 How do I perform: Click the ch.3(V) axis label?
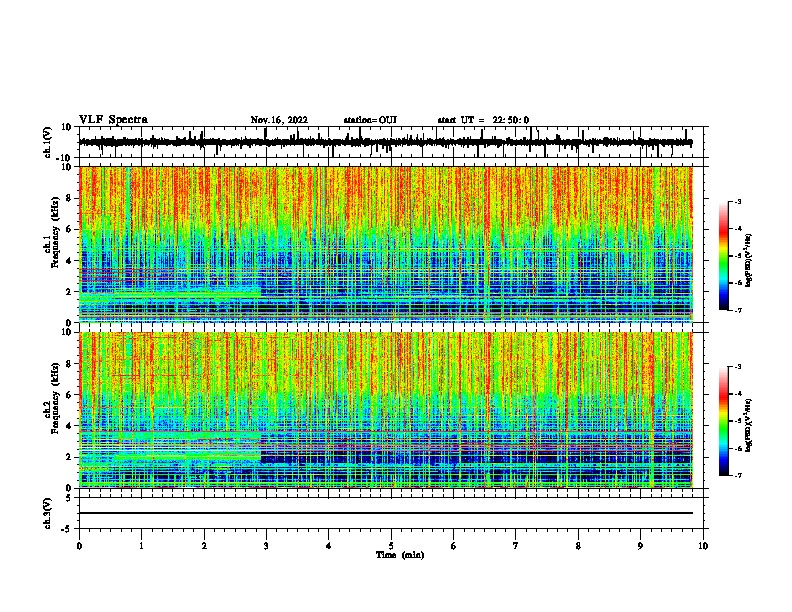[x=48, y=513]
